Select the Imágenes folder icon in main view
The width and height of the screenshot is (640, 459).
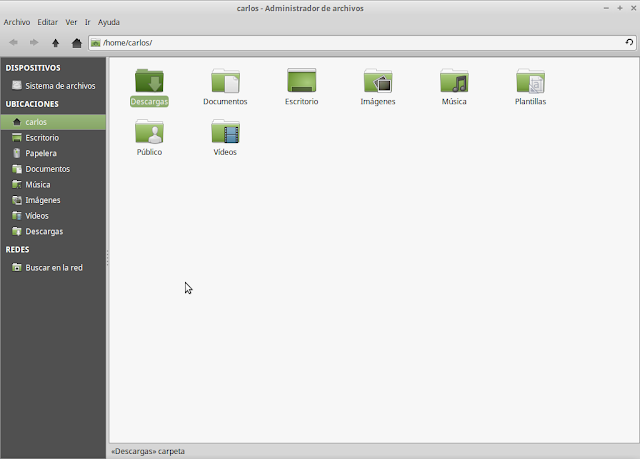[378, 80]
